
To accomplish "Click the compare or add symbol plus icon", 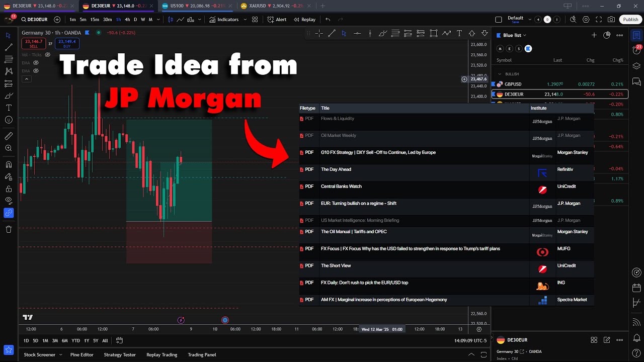I will click(x=57, y=20).
